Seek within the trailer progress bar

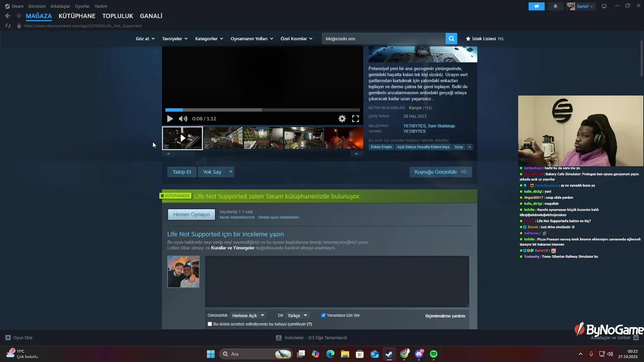263,110
